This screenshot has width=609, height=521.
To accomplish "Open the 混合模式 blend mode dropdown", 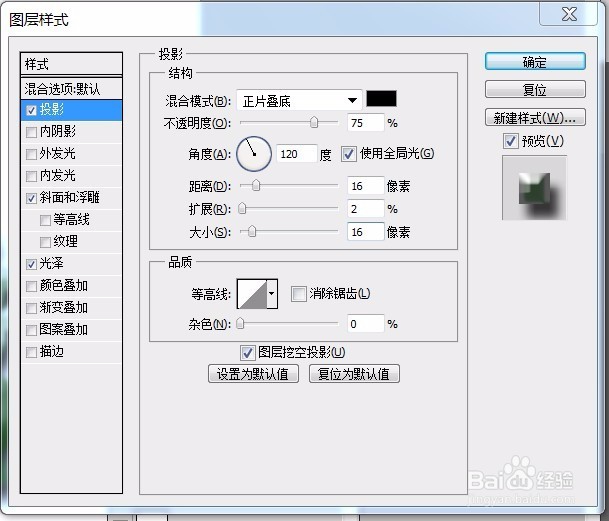I will [299, 101].
